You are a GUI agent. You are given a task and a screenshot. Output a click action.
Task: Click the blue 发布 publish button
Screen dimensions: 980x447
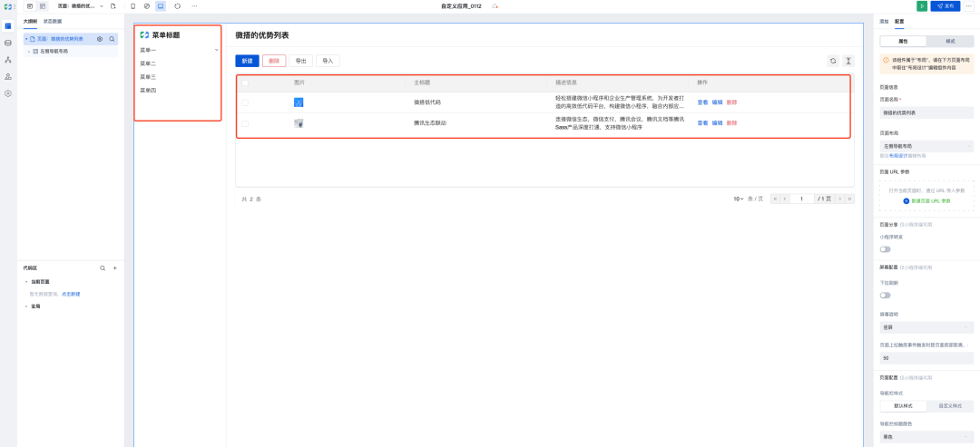coord(946,5)
